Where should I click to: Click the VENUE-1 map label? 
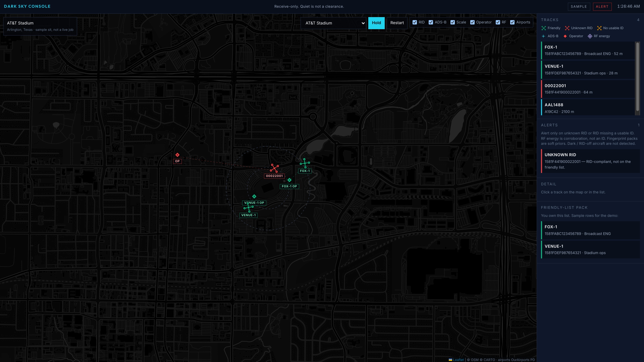tap(248, 215)
